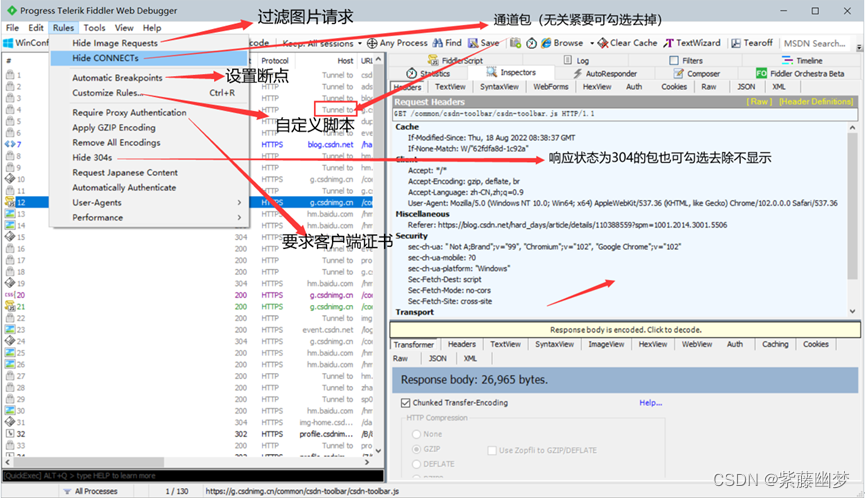This screenshot has width=865, height=498.
Task: Click the timer clock toolbar icon
Action: (532, 43)
